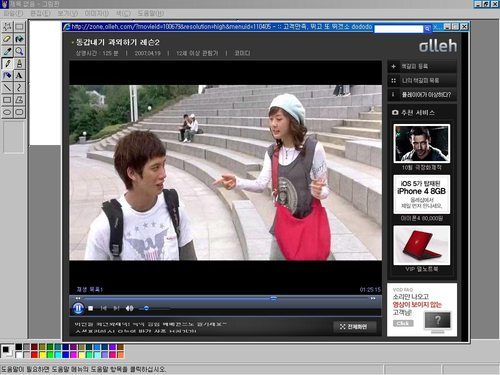Pick the dark gray palette swatch
This screenshot has height=375, width=500.
26,347
